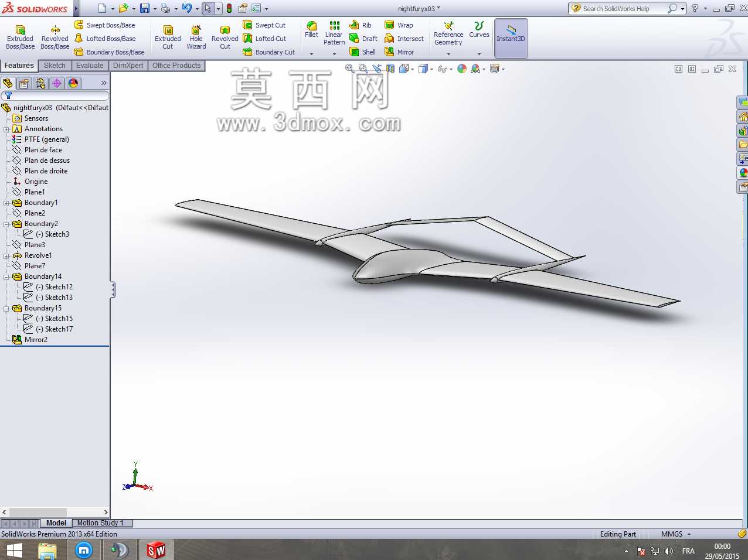The height and width of the screenshot is (560, 748).
Task: Switch to the Evaluate tab
Action: point(90,66)
